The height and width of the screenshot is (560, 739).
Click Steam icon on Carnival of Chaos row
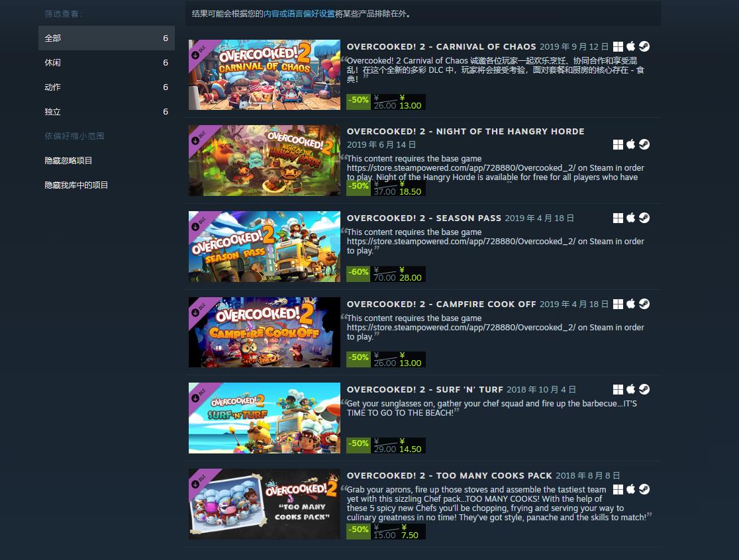(644, 46)
